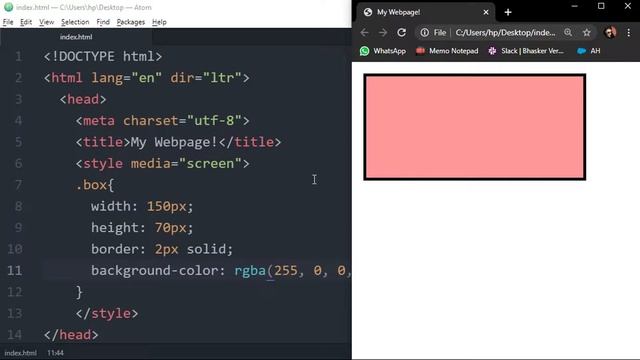
Task: Click line number 7 in gutter
Action: (x=19, y=185)
